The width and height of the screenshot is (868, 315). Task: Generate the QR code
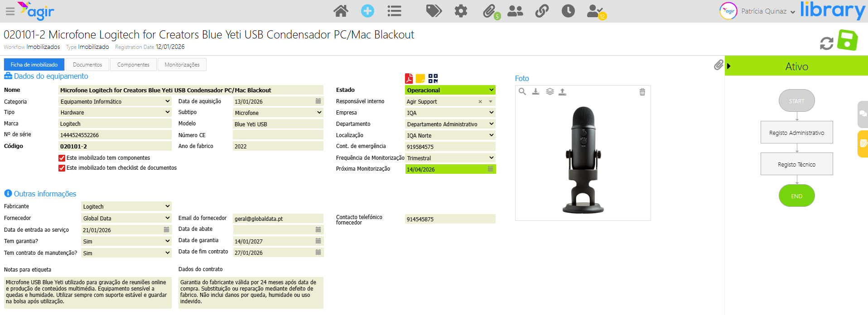(x=433, y=79)
